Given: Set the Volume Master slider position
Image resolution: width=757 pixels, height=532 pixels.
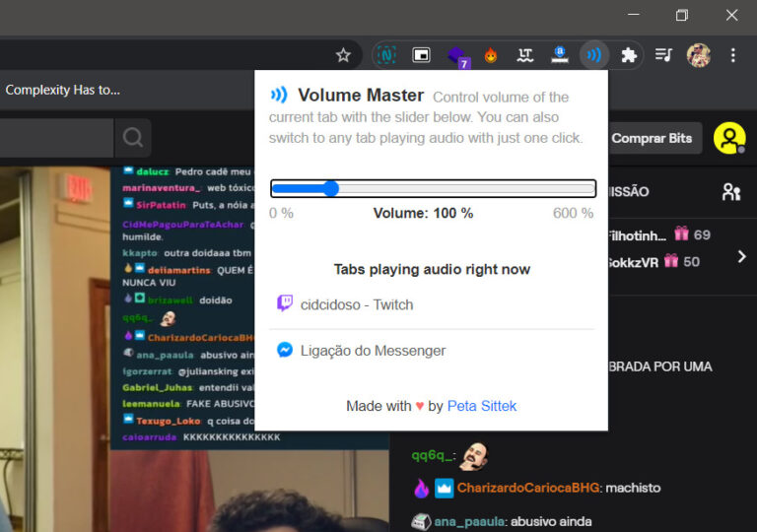Looking at the screenshot, I should (x=433, y=189).
